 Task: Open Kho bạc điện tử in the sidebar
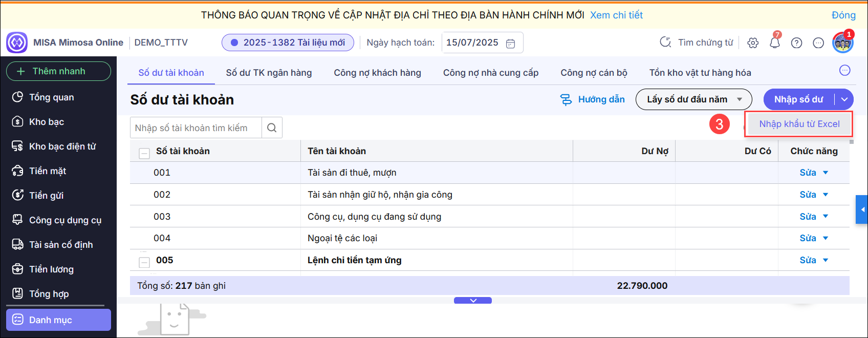point(58,146)
